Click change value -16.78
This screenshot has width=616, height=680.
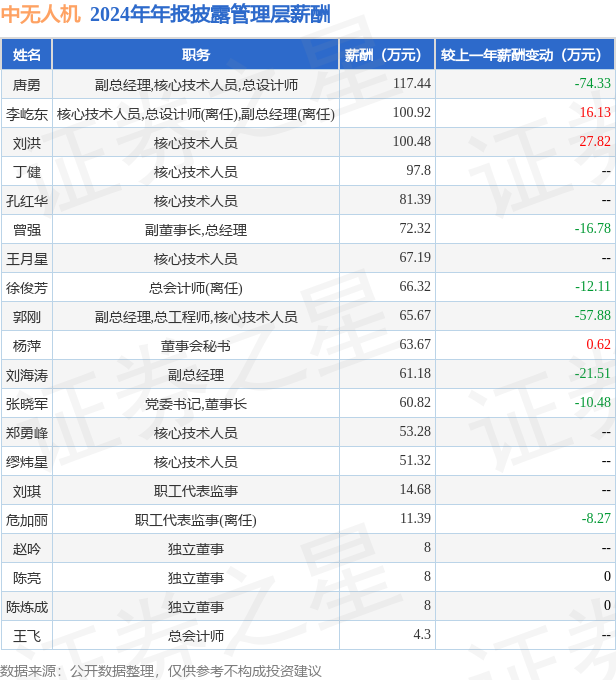point(593,228)
